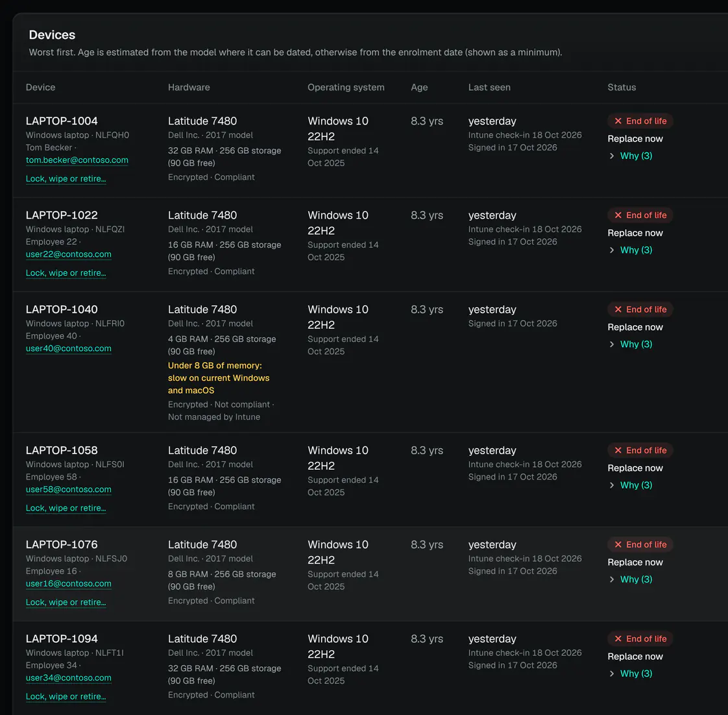Open user58@contoso.com email link

[x=69, y=489]
